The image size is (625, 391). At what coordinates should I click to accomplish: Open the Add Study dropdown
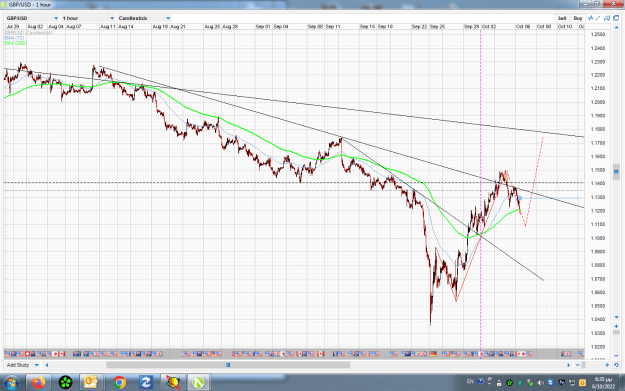[23, 365]
